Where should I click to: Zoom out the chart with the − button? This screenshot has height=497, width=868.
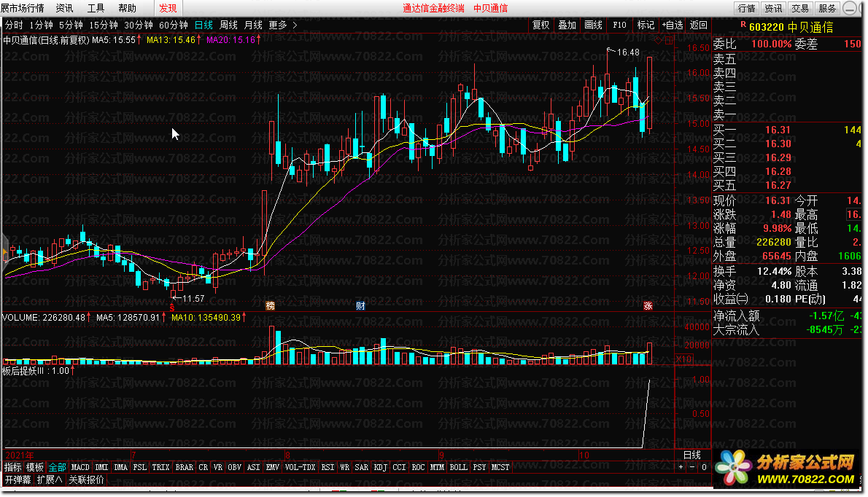point(692,467)
